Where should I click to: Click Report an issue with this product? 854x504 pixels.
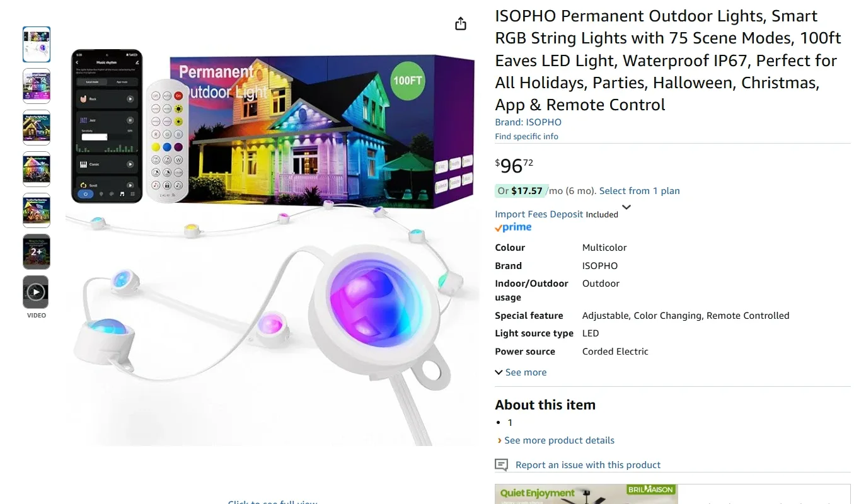pos(587,464)
